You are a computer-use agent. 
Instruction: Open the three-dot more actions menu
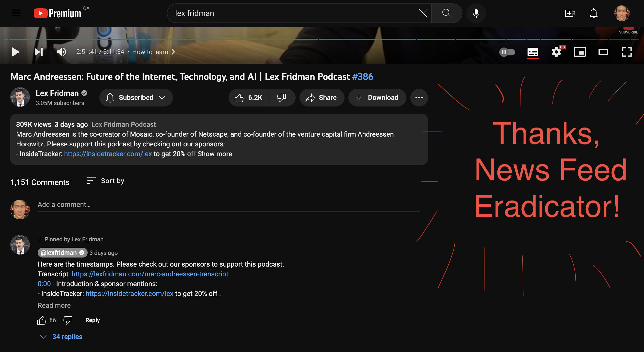coord(419,98)
